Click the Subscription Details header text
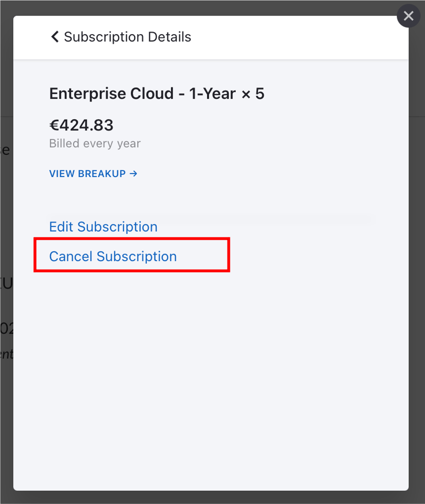Screen dimensions: 425x504 click(x=127, y=37)
